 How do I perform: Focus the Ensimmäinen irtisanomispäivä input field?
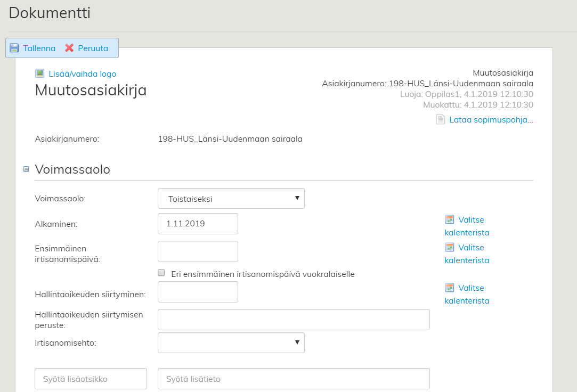tap(198, 251)
